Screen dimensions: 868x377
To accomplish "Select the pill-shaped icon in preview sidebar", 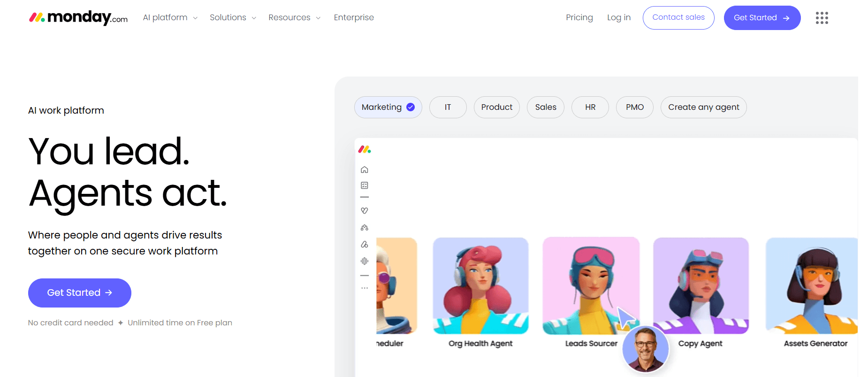I will [x=365, y=244].
